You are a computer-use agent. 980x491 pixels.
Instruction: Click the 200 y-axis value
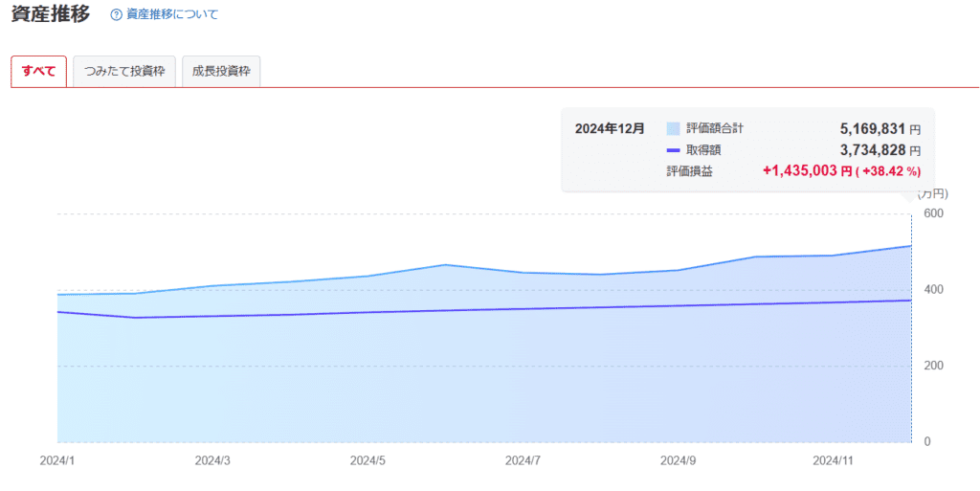[x=933, y=366]
